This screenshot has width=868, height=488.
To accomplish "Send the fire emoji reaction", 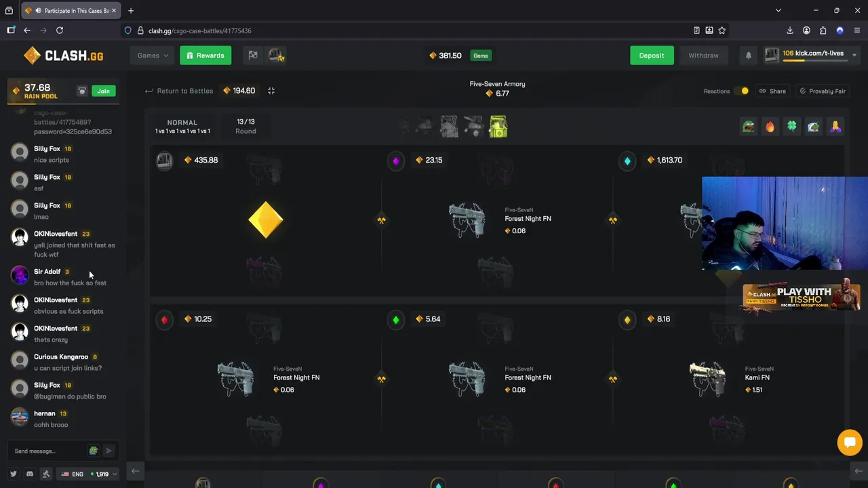I will (x=770, y=127).
